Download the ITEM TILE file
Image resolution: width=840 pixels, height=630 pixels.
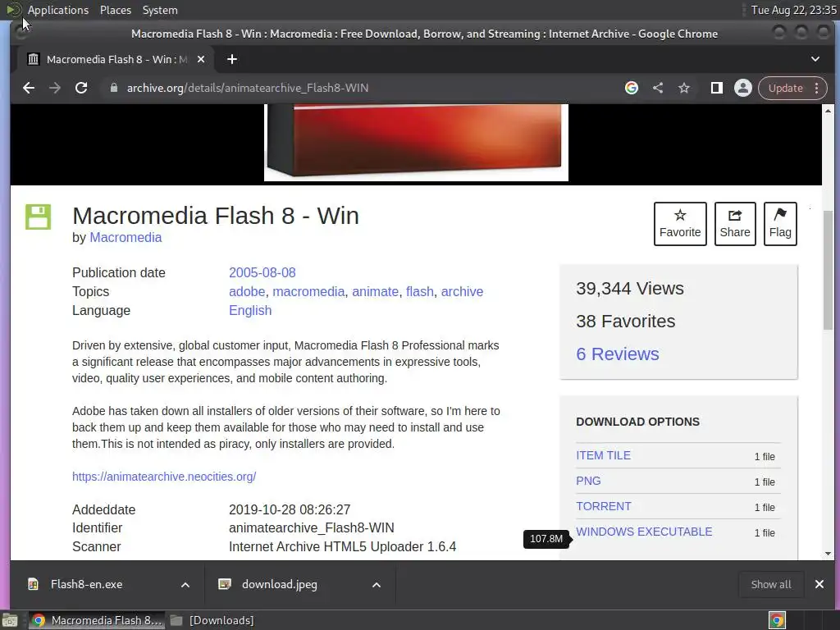(x=603, y=455)
